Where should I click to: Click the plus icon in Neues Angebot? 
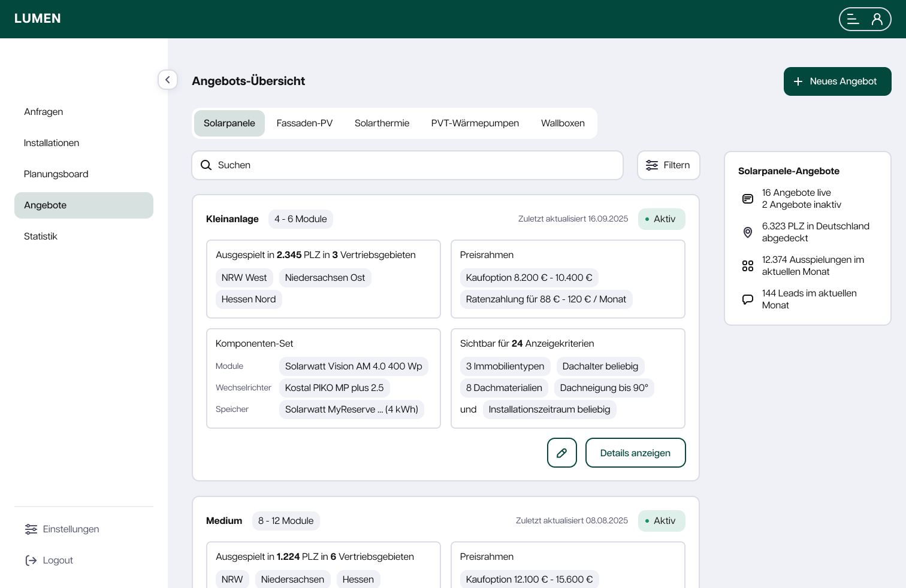click(x=798, y=81)
